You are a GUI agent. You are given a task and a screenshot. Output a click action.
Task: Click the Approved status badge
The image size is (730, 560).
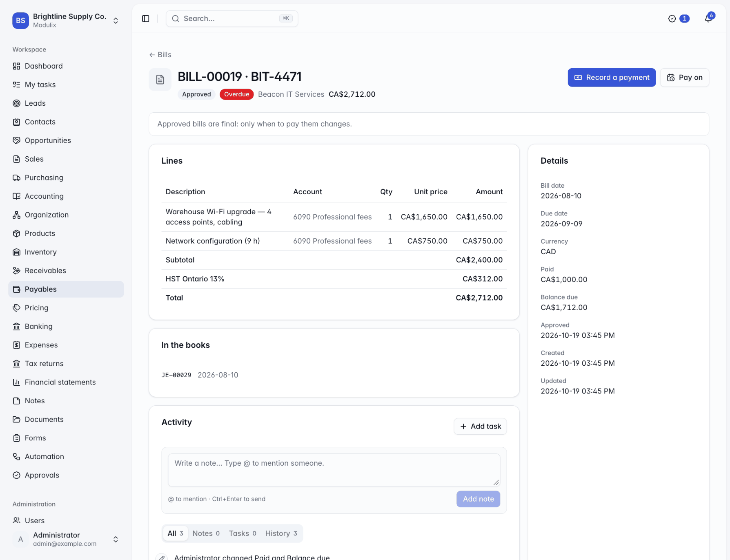coord(196,94)
